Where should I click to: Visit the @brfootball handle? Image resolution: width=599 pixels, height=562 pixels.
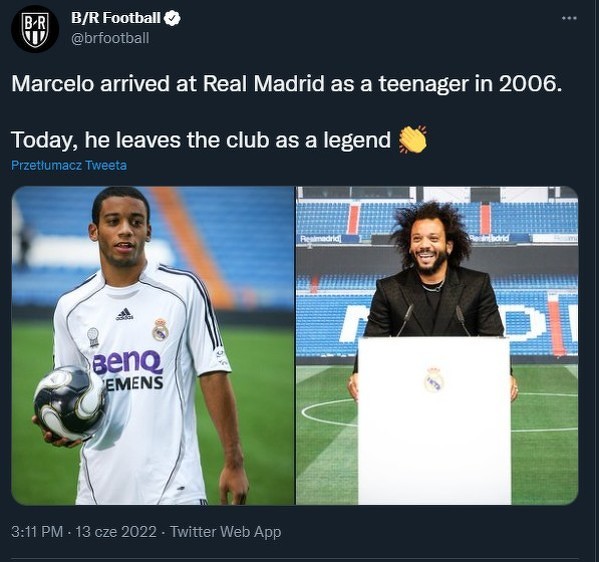[110, 38]
